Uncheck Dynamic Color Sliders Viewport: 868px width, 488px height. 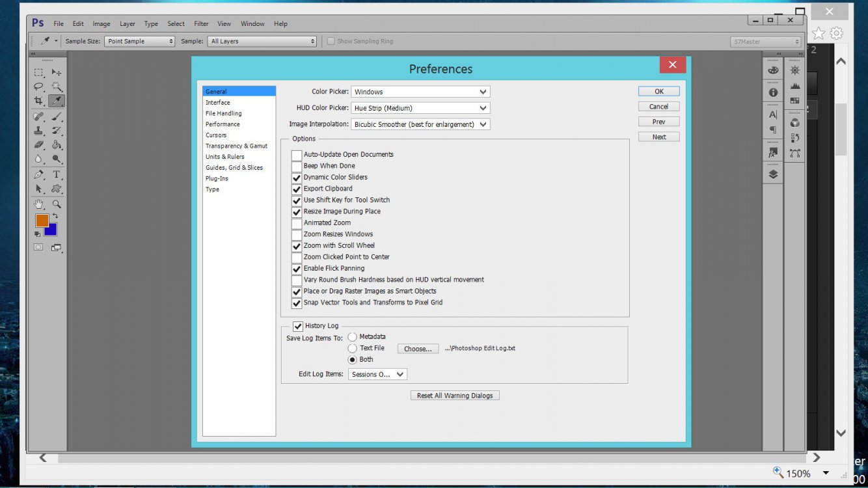click(x=297, y=178)
